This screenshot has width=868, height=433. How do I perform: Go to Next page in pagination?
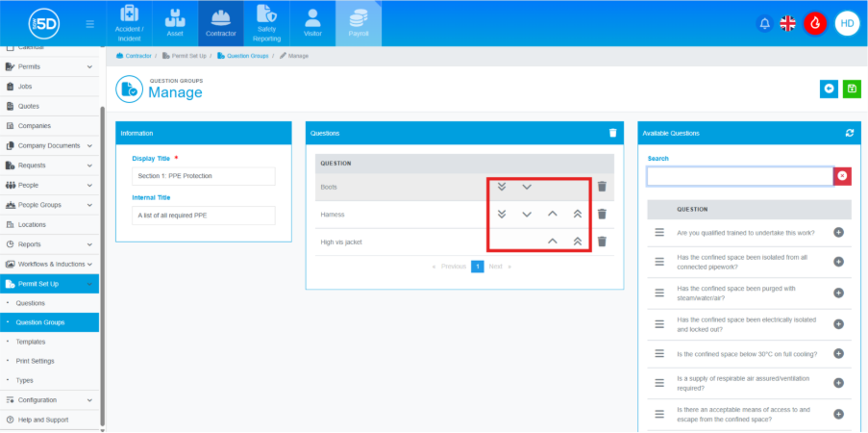(495, 266)
